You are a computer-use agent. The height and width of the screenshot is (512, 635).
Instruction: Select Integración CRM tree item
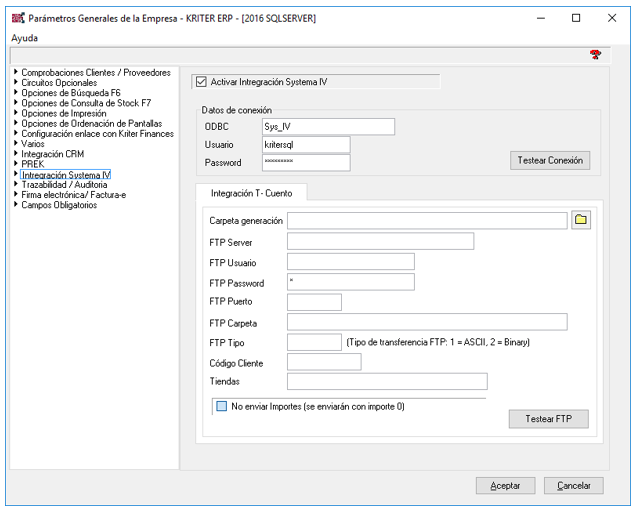52,154
